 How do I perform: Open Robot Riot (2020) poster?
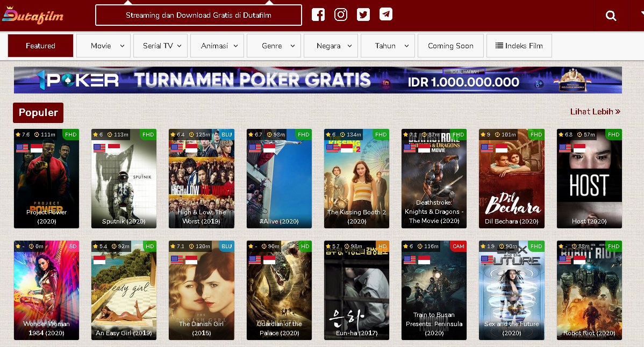click(x=589, y=291)
